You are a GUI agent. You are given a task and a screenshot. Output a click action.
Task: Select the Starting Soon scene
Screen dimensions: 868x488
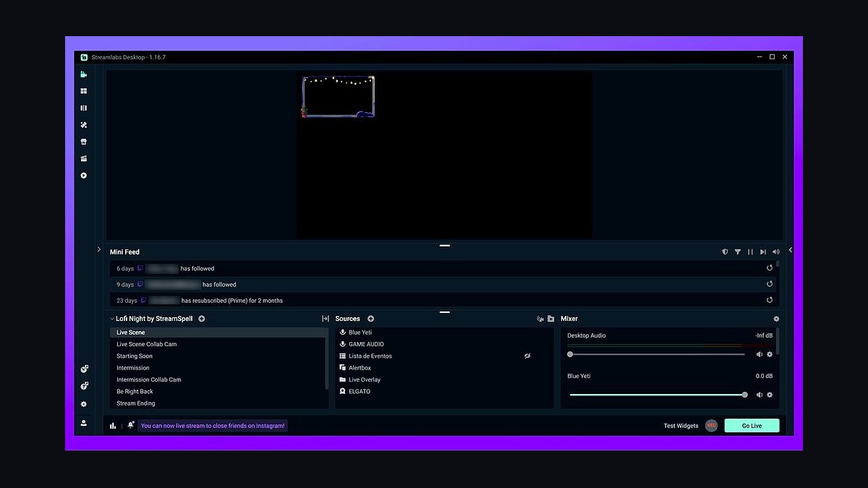tap(218, 356)
